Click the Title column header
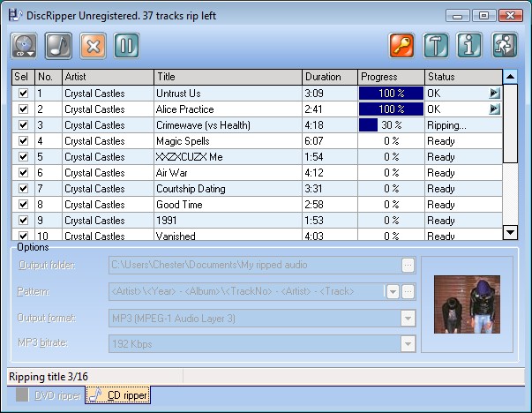Screen dimensions: 532x413 227,77
